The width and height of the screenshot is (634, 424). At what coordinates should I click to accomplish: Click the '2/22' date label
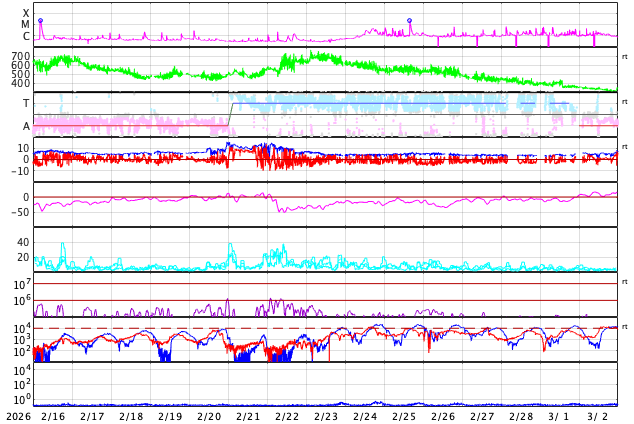coord(287,416)
